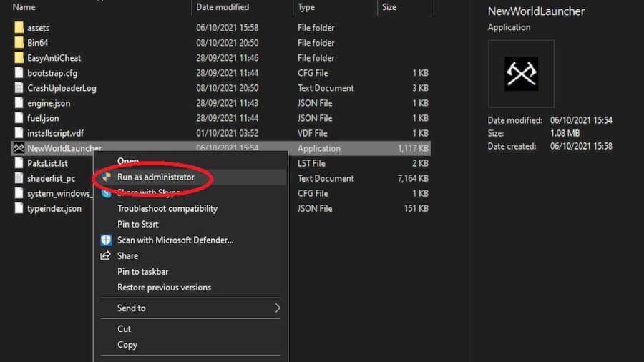Expand the Send to submenu arrow
The height and width of the screenshot is (362, 644).
click(277, 308)
